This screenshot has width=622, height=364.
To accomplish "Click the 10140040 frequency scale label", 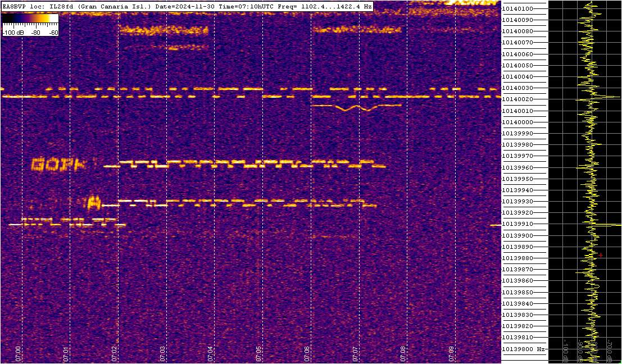I will [x=517, y=76].
